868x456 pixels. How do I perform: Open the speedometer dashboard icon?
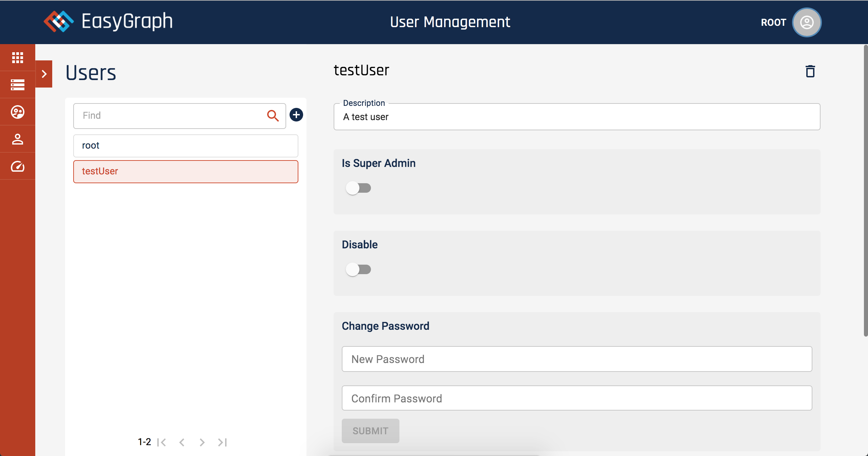tap(18, 166)
